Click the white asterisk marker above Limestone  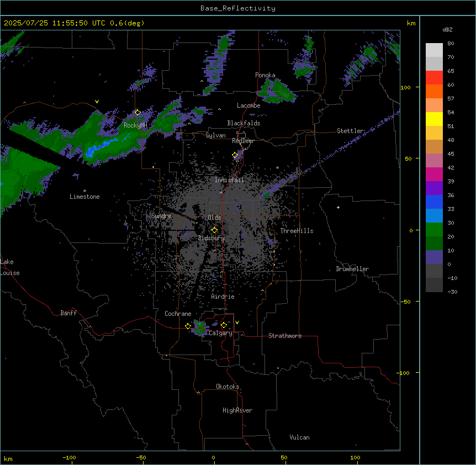click(x=84, y=191)
